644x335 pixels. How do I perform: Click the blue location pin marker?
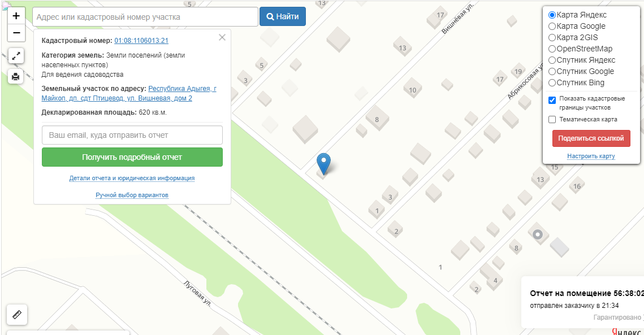pyautogui.click(x=323, y=164)
